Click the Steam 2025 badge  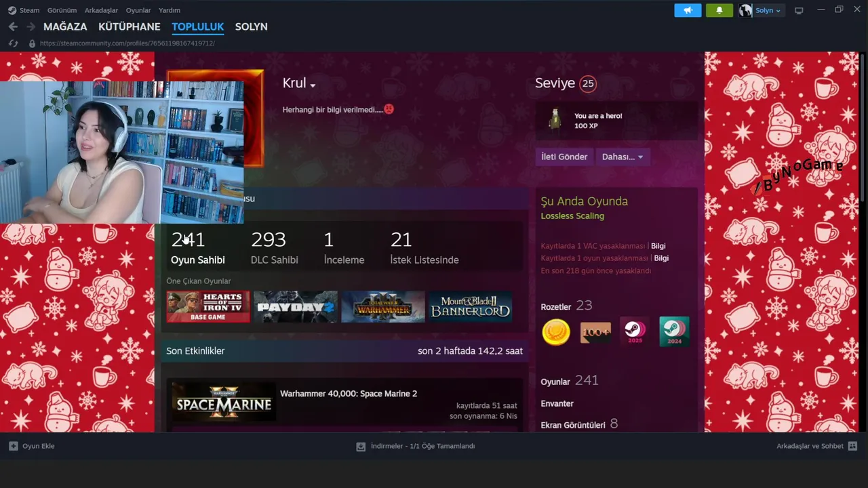635,331
